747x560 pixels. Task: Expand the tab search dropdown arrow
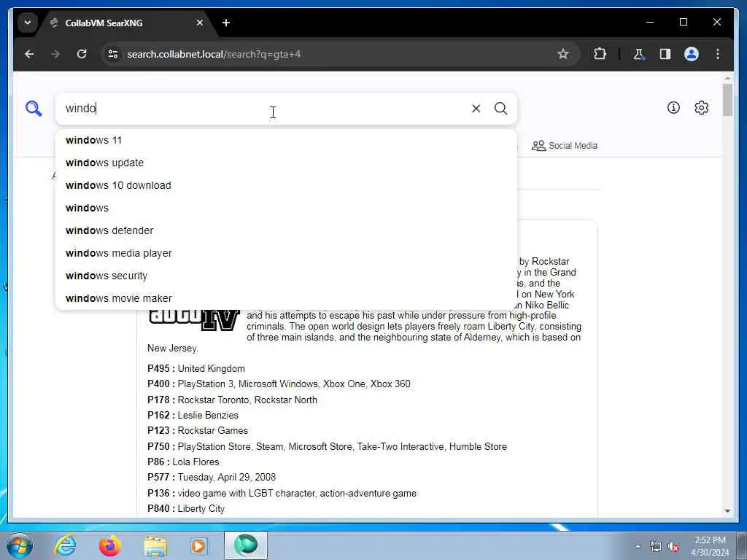[28, 23]
